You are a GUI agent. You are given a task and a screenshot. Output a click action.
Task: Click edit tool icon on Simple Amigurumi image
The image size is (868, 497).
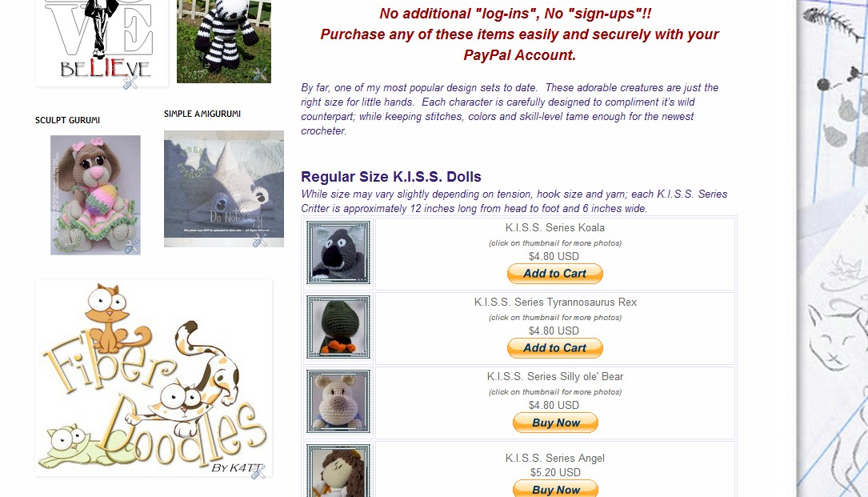260,240
